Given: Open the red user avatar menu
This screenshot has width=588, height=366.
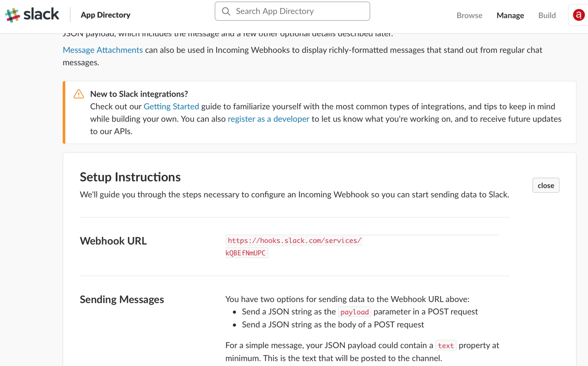Looking at the screenshot, I should (x=578, y=15).
